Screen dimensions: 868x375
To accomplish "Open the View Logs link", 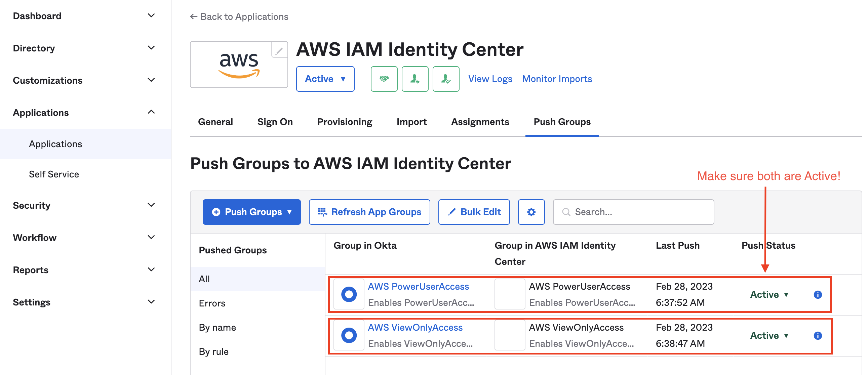I will [x=490, y=79].
